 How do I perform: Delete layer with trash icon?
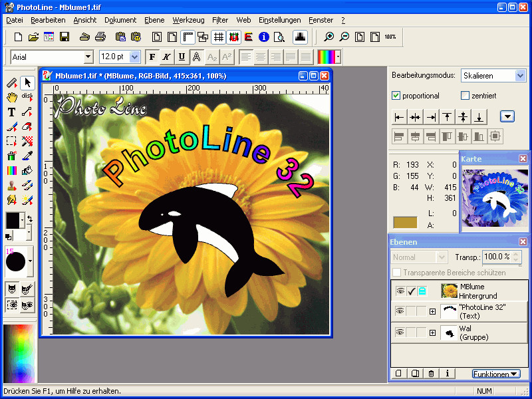click(431, 374)
